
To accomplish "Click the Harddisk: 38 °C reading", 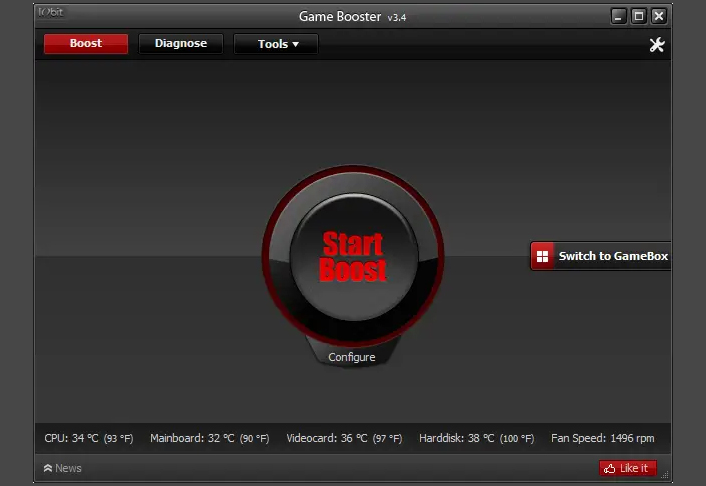I will tap(476, 438).
